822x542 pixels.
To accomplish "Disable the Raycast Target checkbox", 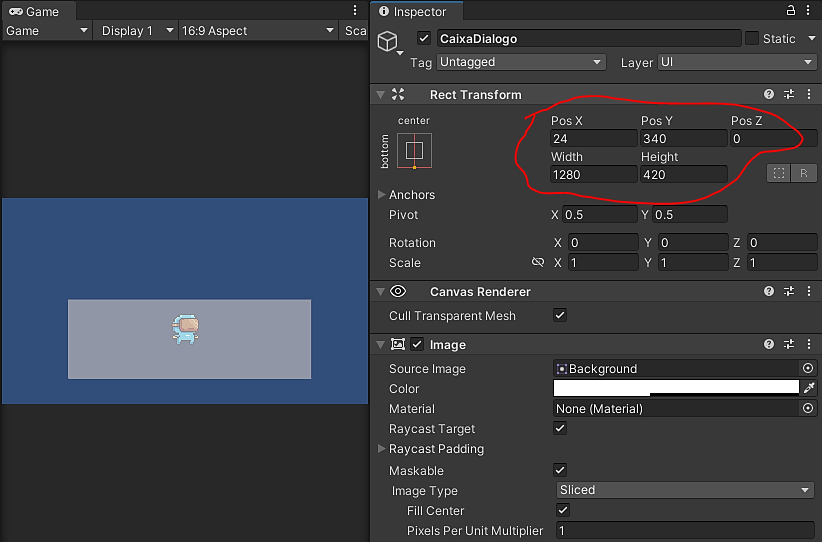I will point(560,428).
